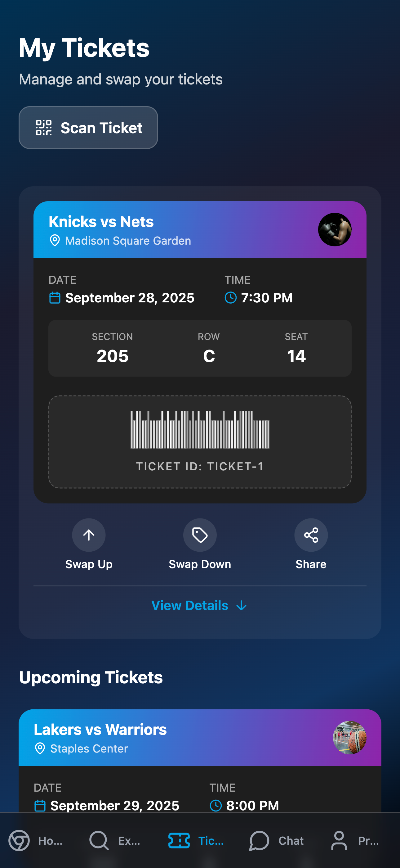Tap the barcode for TICKET-1
Image resolution: width=400 pixels, height=868 pixels.
(200, 430)
